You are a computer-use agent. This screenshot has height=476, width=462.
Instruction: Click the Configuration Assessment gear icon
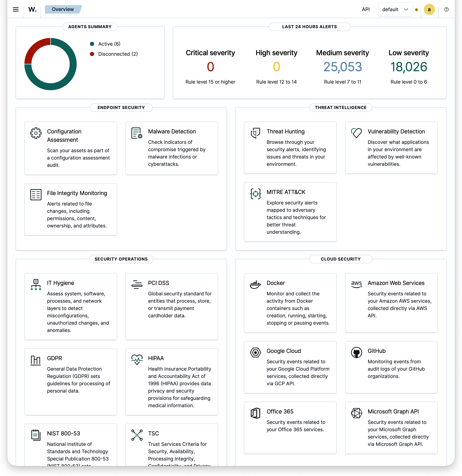click(x=36, y=133)
